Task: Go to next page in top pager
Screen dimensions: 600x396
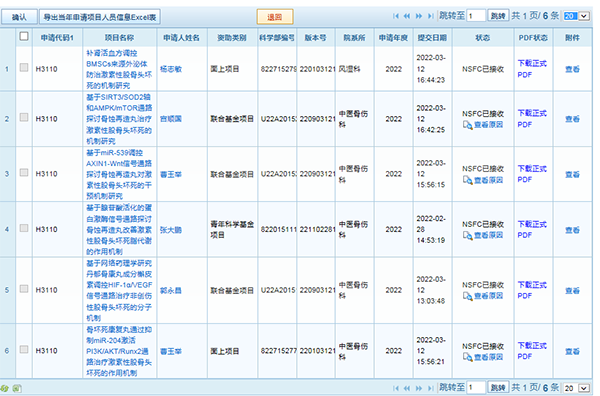Action: point(419,16)
